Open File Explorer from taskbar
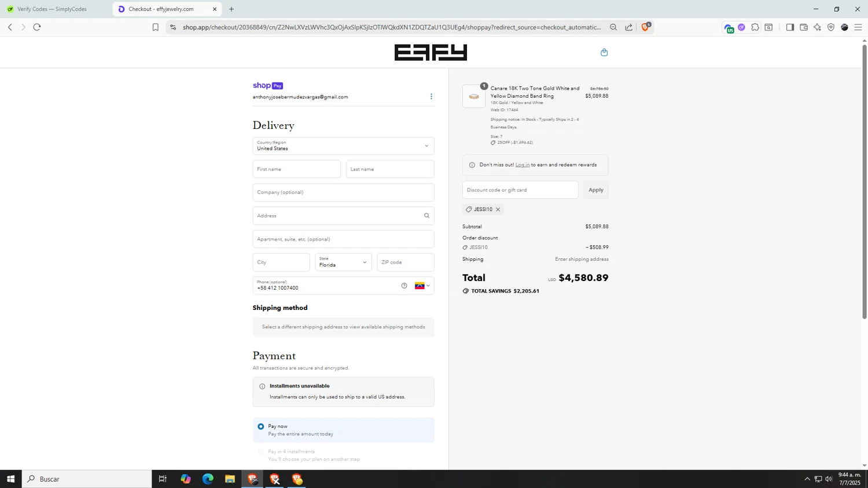This screenshot has height=488, width=868. [x=230, y=479]
